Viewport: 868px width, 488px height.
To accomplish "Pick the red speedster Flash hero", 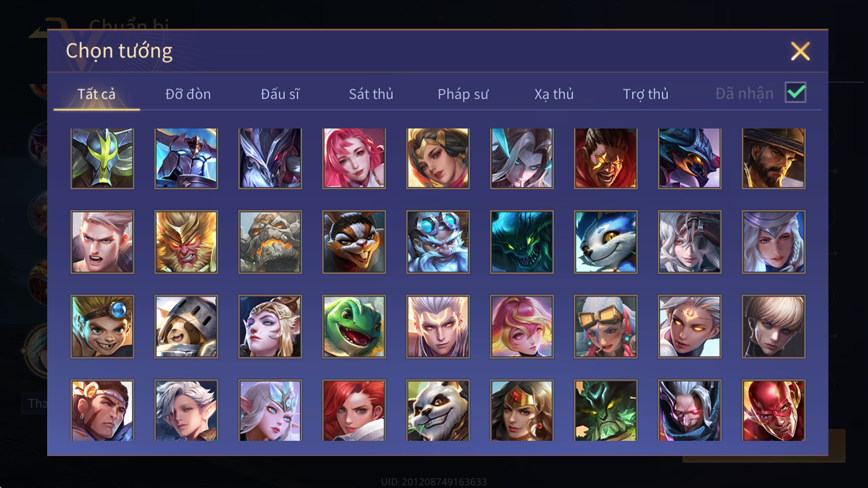I will pos(774,410).
